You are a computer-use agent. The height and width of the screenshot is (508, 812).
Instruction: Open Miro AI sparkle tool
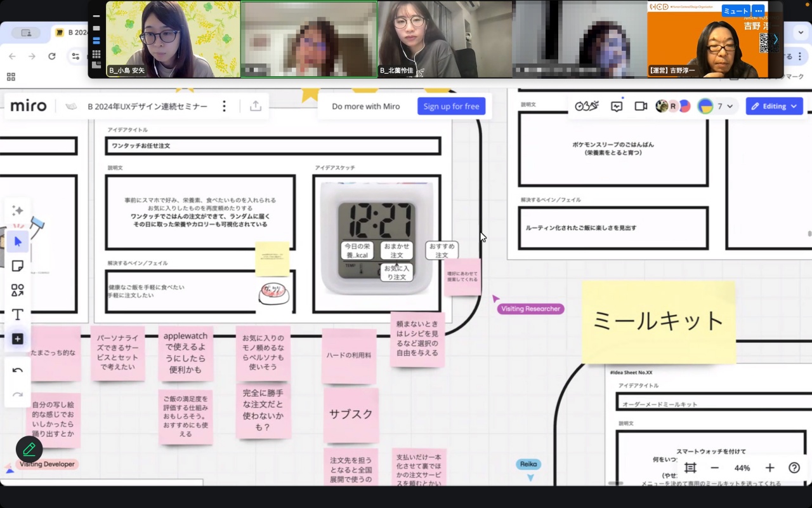tap(18, 211)
